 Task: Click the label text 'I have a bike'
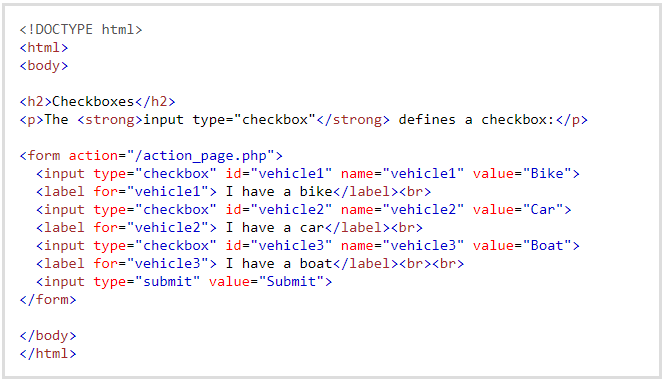[x=279, y=192]
